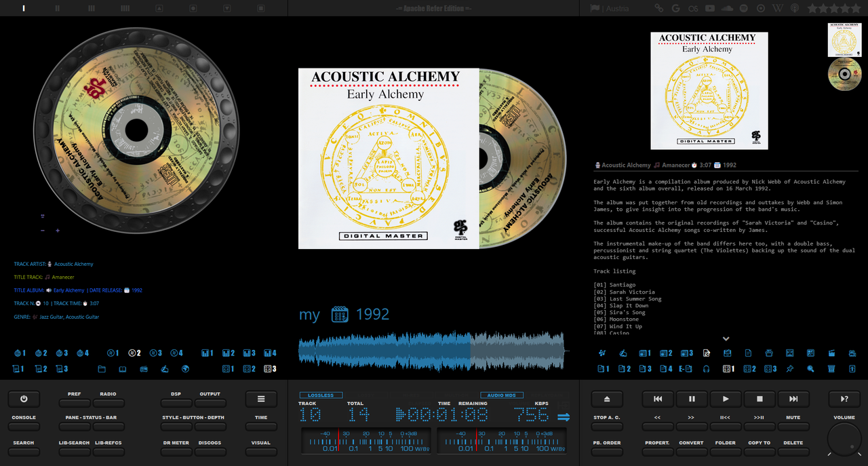This screenshot has height=466, width=868.
Task: Click the CONVERT button
Action: click(692, 452)
